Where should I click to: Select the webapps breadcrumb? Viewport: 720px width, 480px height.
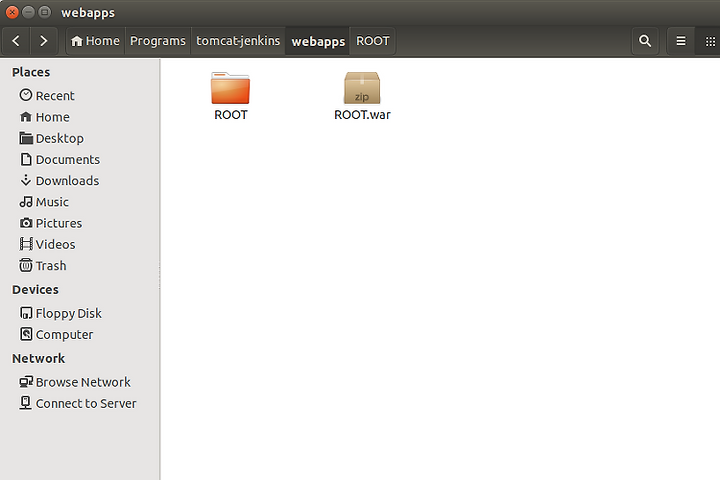point(318,41)
